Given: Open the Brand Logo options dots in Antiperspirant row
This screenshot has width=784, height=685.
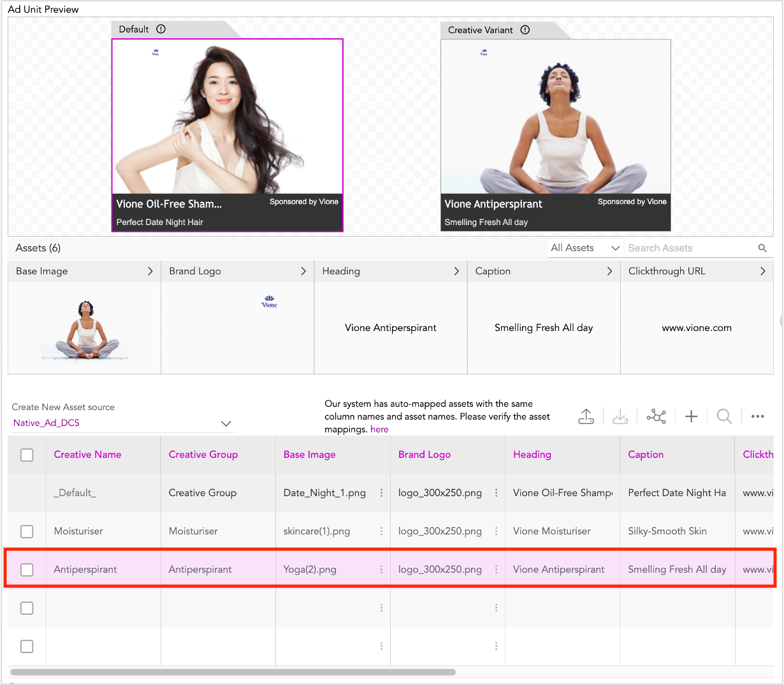Looking at the screenshot, I should 496,569.
